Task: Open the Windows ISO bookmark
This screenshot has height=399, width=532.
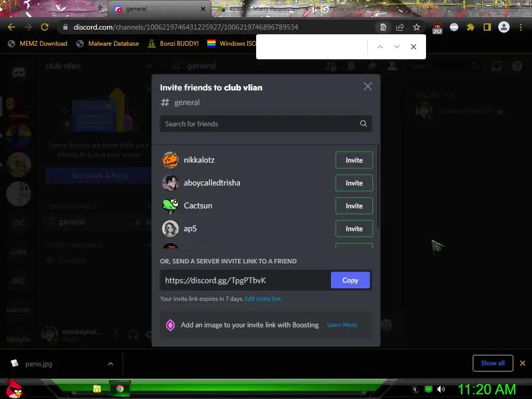Action: point(231,44)
